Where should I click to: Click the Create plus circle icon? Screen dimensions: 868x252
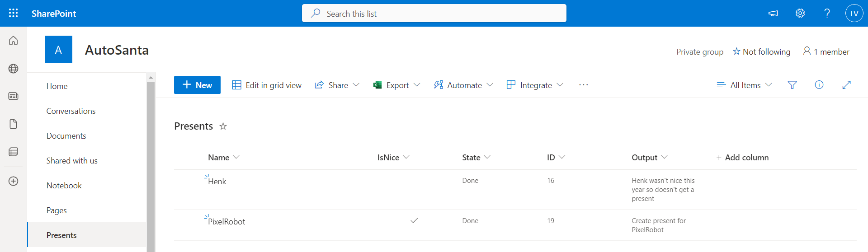click(x=14, y=181)
